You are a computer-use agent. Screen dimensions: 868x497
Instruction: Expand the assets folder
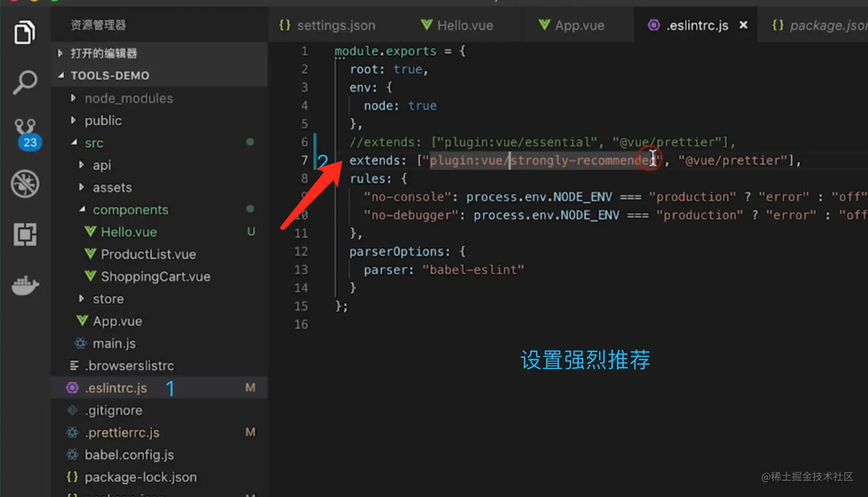coord(159,188)
